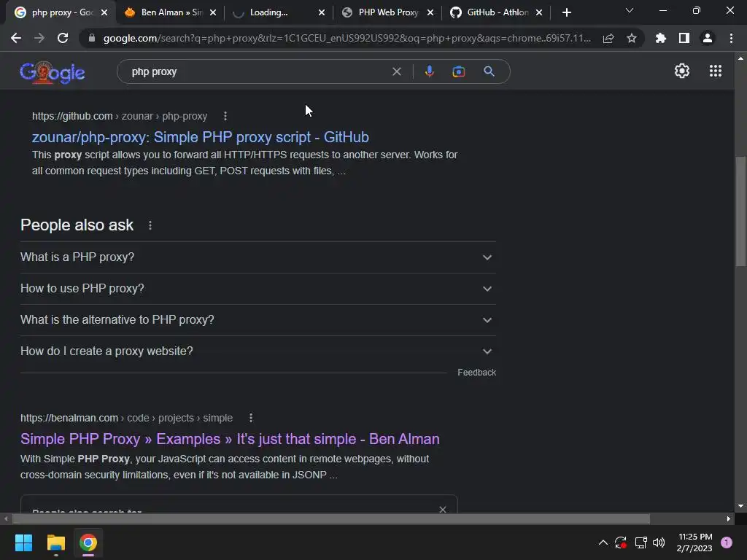Image resolution: width=747 pixels, height=560 pixels.
Task: Open 'Simple PHP Proxy » Examples' Ben Alman link
Action: 230,439
